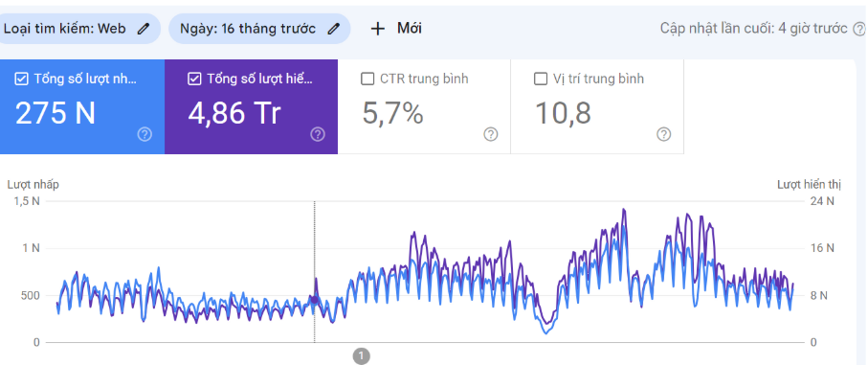
Task: Open help icon on 275 N clicks card
Action: [x=145, y=134]
